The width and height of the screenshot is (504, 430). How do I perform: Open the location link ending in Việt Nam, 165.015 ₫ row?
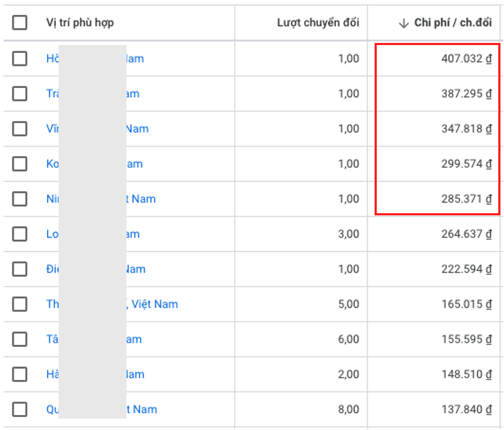point(112,304)
